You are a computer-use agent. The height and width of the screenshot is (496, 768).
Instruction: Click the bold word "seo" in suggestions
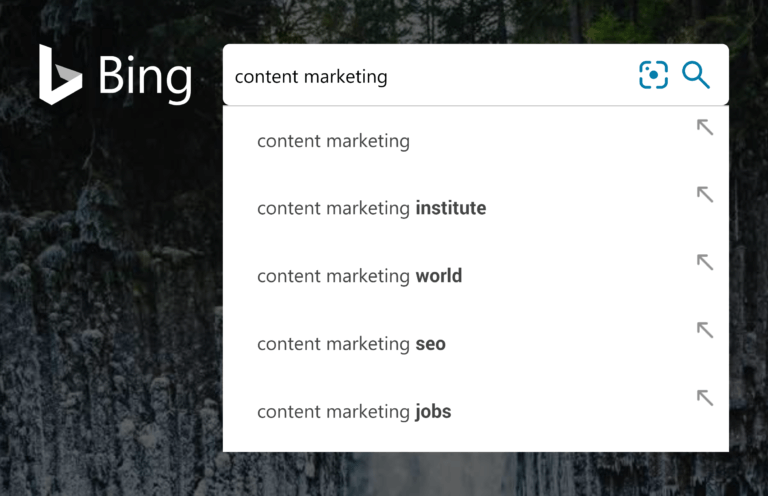431,344
